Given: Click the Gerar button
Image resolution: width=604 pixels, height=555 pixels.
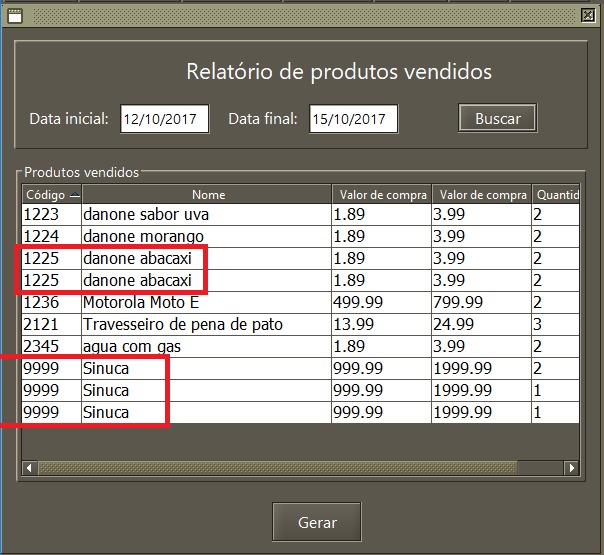Looking at the screenshot, I should (x=317, y=522).
